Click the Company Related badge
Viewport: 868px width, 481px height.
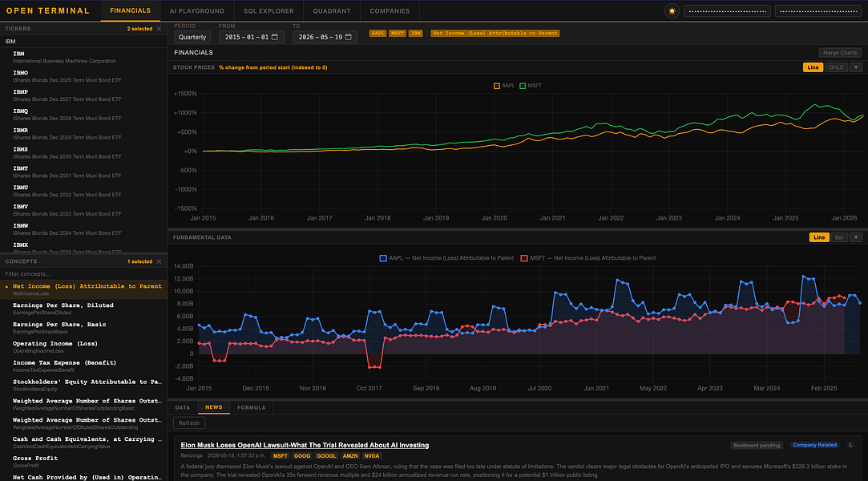814,445
